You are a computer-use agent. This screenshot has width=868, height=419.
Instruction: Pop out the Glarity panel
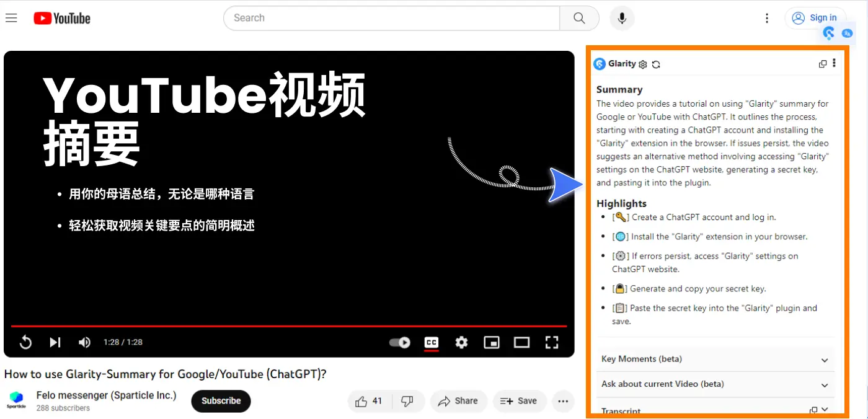[x=823, y=63]
